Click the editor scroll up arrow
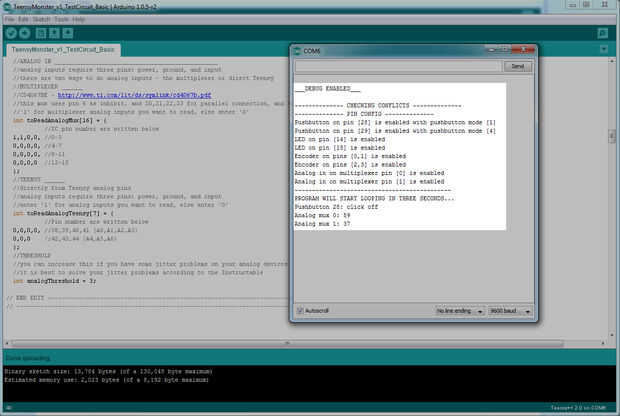620x416 pixels. point(612,61)
